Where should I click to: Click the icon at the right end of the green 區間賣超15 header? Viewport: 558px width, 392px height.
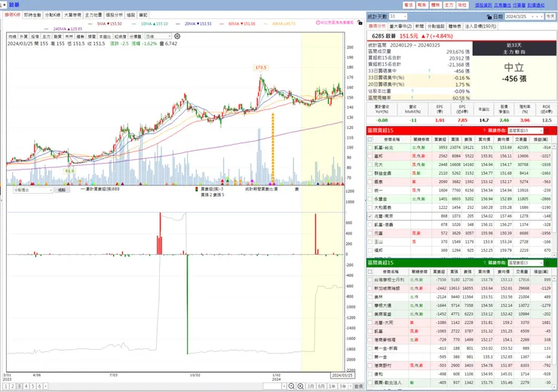click(x=548, y=262)
